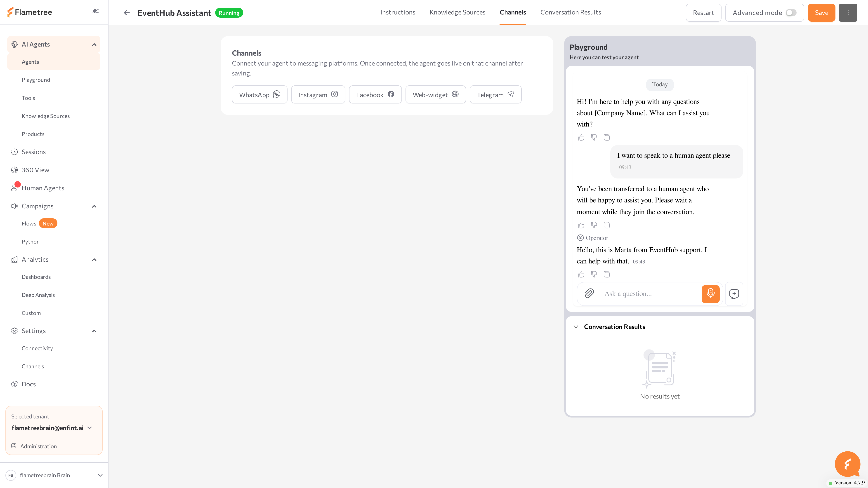868x488 pixels.
Task: Click the Version 4.7.9 status indicator
Action: pos(847,483)
